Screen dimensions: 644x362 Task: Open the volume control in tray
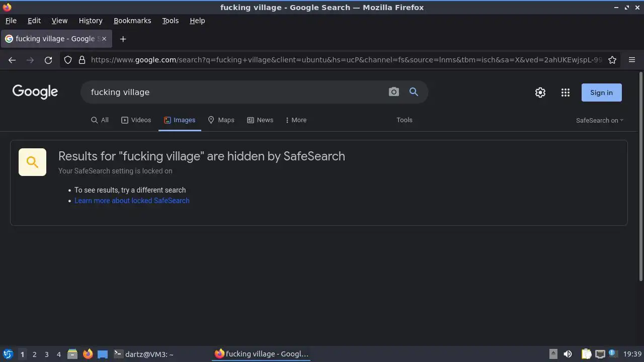pos(568,354)
